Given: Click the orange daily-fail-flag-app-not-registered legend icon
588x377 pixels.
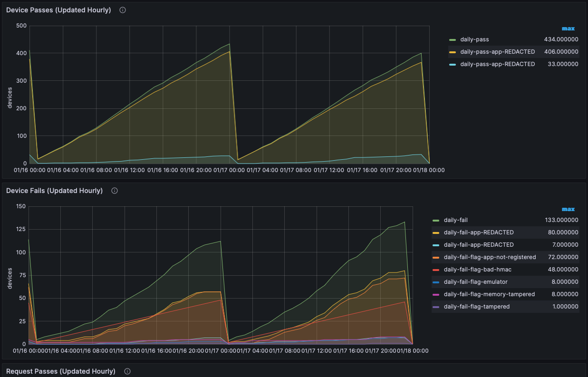Looking at the screenshot, I should pyautogui.click(x=436, y=257).
